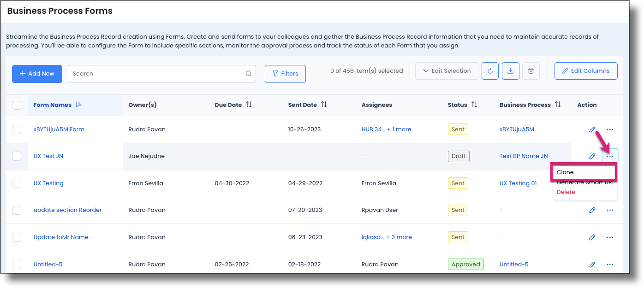
Task: Select Generate Smart URL from the menu
Action: point(585,182)
